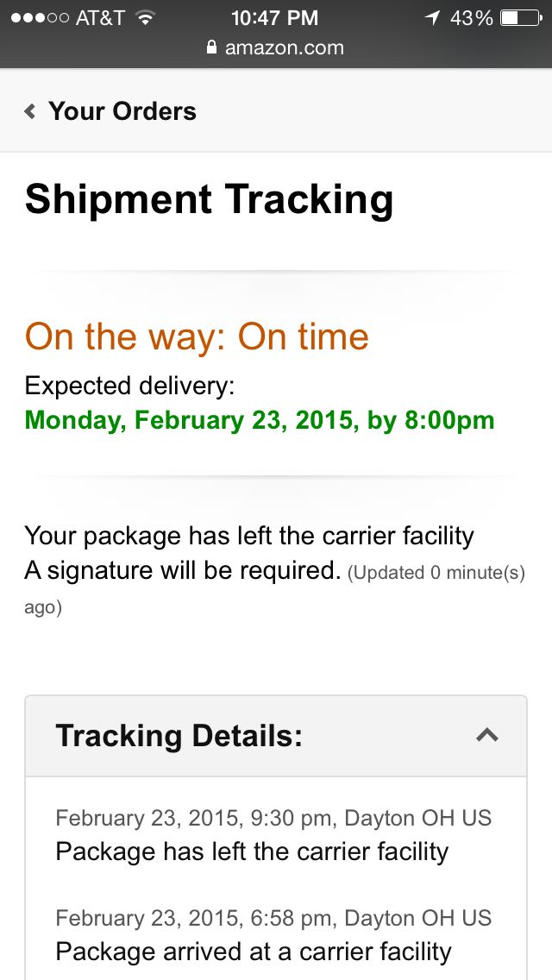This screenshot has height=980, width=552.
Task: Tap the Updated 0 minute(s) ago text
Action: point(436,573)
